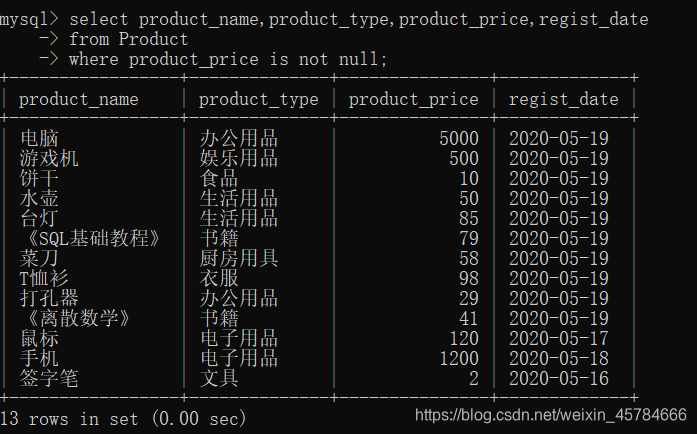Viewport: 697px width, 434px height.
Task: Click the mysql> prompt text
Action: click(x=29, y=20)
